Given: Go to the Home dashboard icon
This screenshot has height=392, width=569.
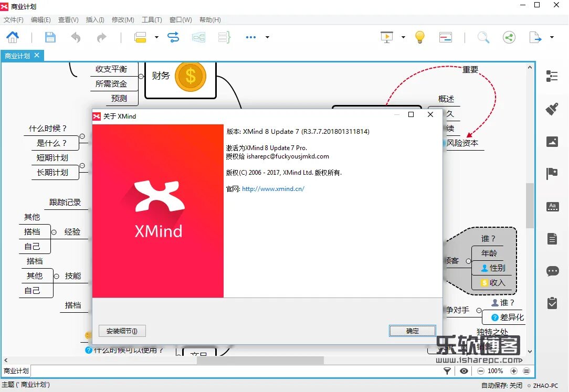Looking at the screenshot, I should point(13,37).
